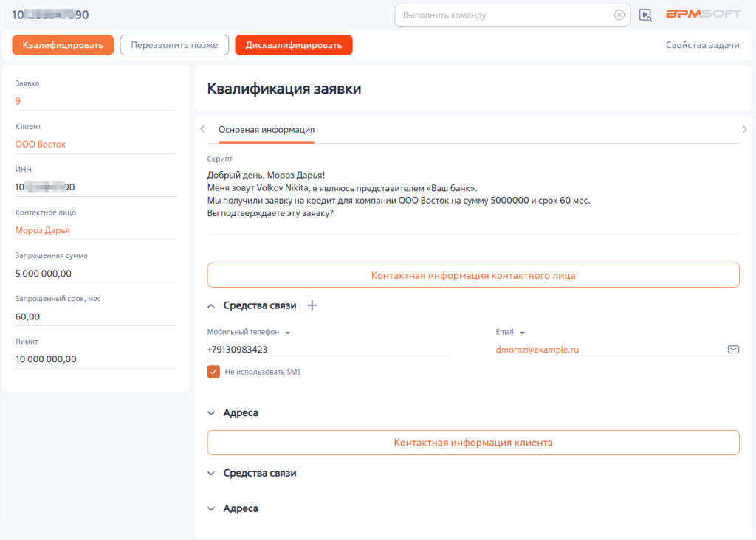This screenshot has height=540, width=756.
Task: Open contact 'Мороз Дарья' link
Action: point(42,230)
